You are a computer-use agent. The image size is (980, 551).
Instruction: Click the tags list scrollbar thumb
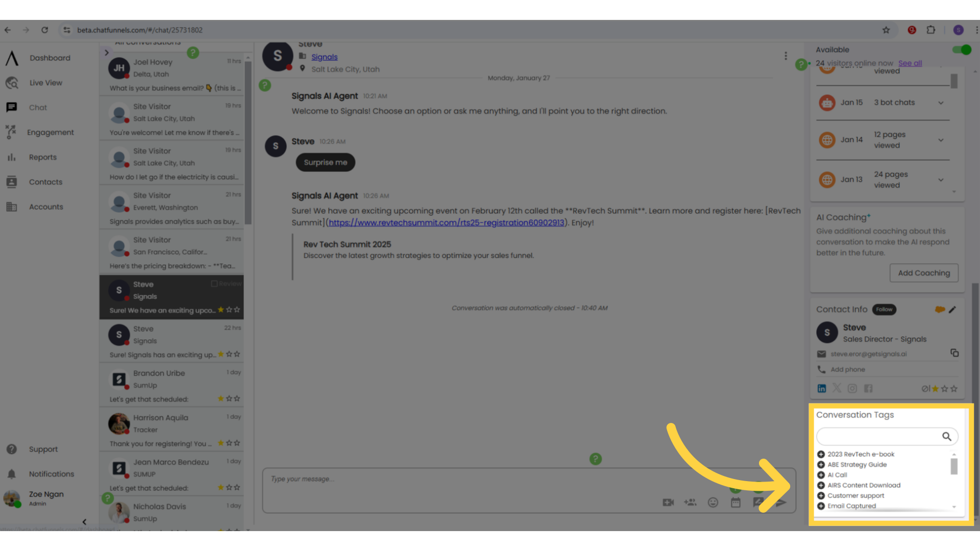tap(954, 466)
